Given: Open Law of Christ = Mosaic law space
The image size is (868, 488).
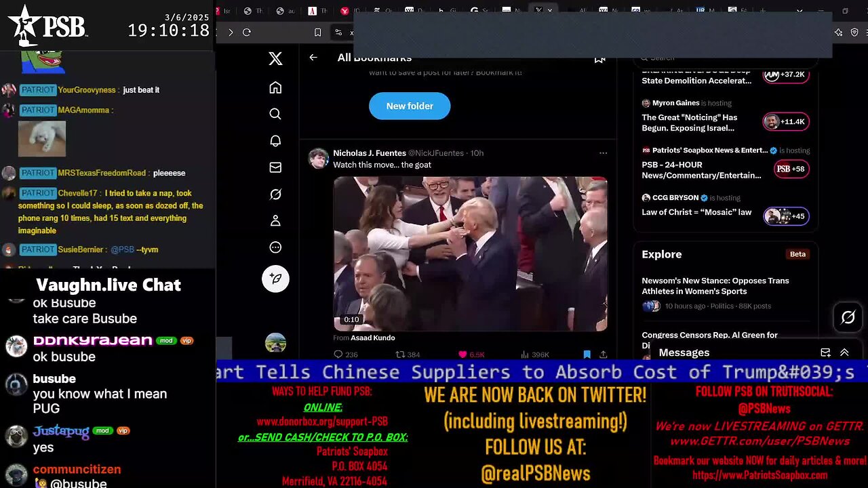Looking at the screenshot, I should tap(696, 212).
